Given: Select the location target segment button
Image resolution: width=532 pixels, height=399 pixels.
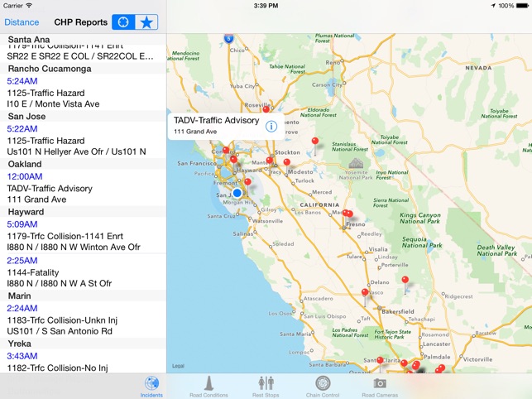Looking at the screenshot, I should coord(123,22).
